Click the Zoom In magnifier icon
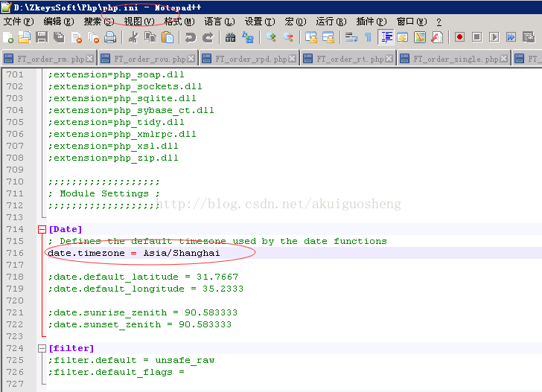 point(271,37)
